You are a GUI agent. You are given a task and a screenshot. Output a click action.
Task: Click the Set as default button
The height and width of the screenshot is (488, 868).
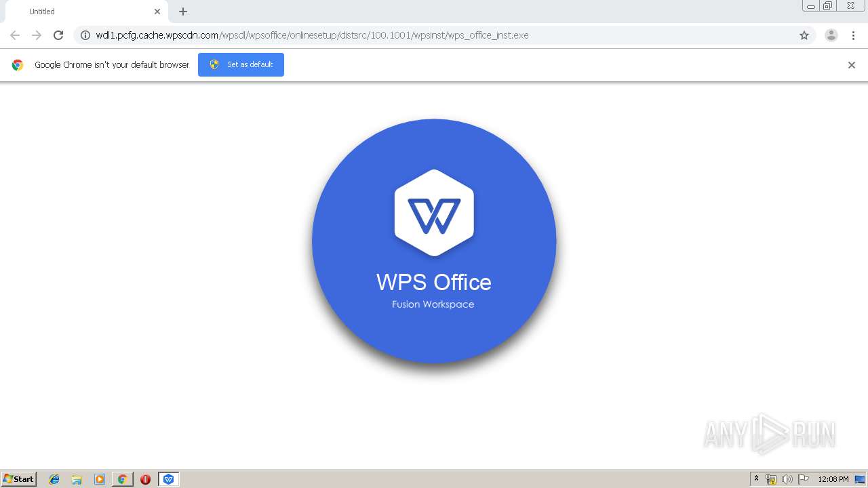241,64
